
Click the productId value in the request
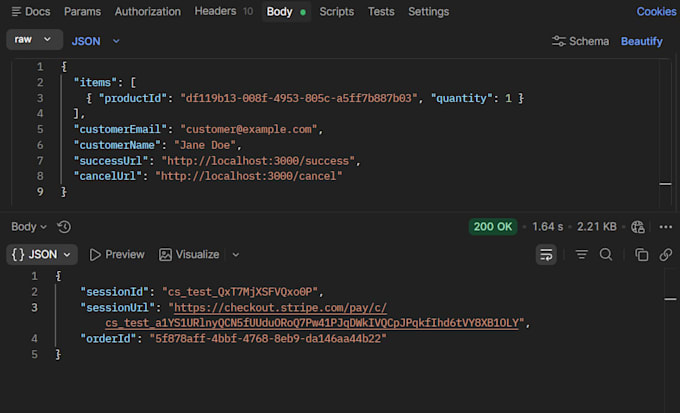(x=298, y=98)
